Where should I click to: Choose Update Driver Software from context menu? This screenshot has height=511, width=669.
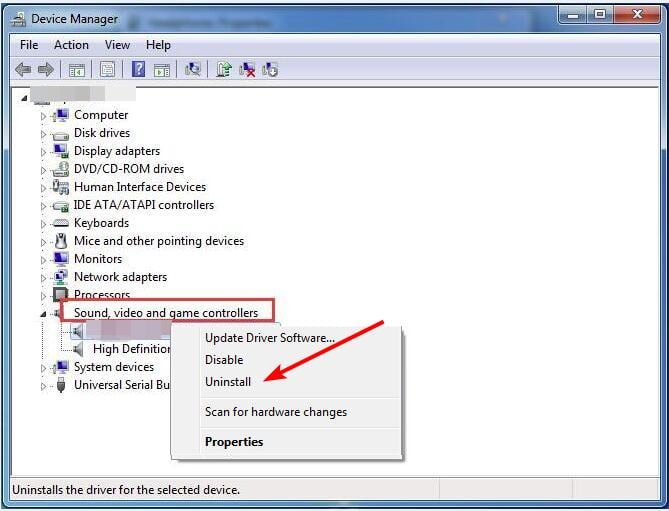coord(270,338)
